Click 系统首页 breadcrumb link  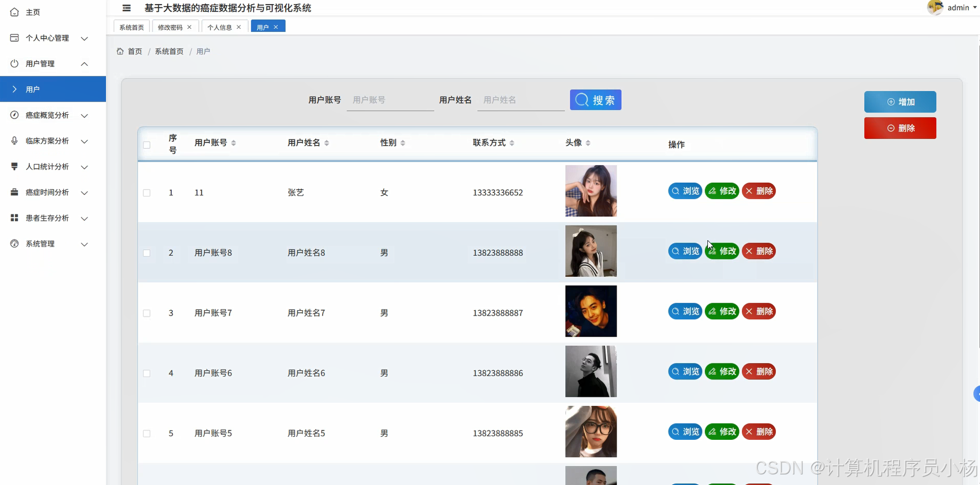tap(169, 52)
